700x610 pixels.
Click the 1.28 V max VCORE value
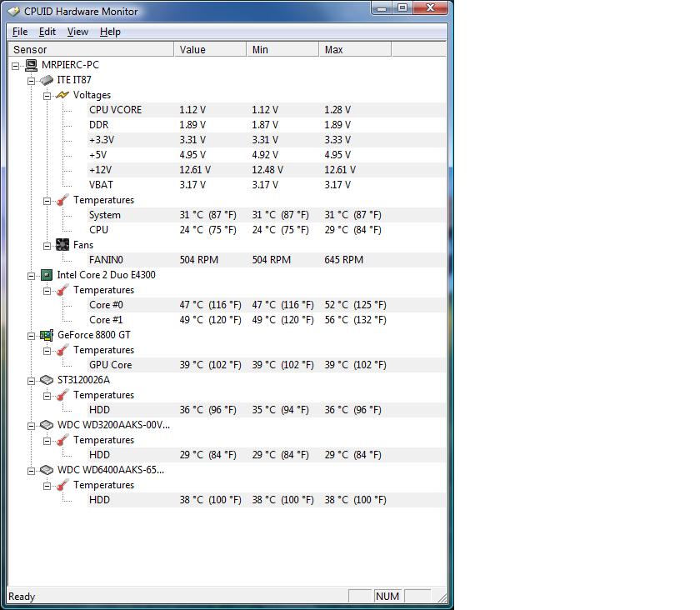337,110
